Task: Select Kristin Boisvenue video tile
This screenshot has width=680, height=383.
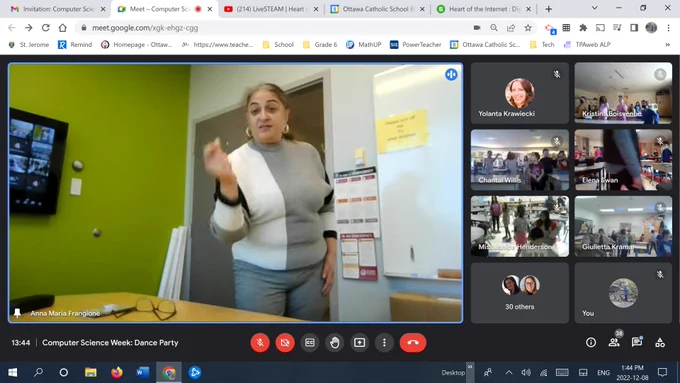Action: coord(623,93)
